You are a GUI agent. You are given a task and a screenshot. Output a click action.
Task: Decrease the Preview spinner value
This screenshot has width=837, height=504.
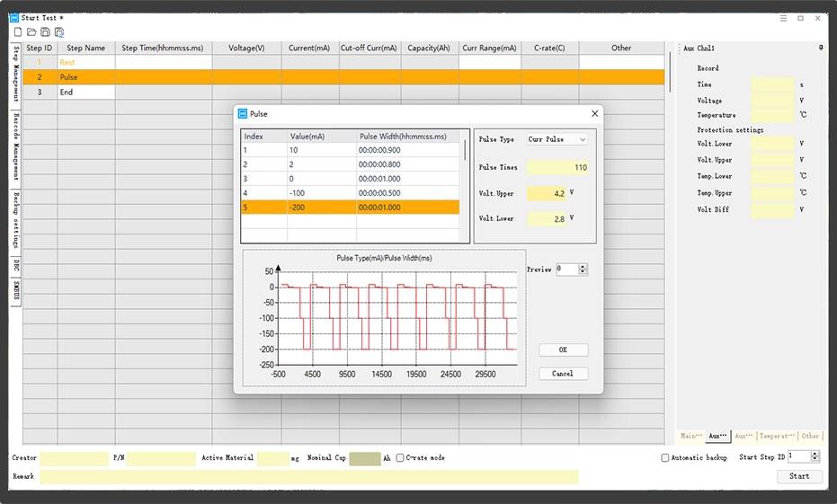(x=583, y=272)
